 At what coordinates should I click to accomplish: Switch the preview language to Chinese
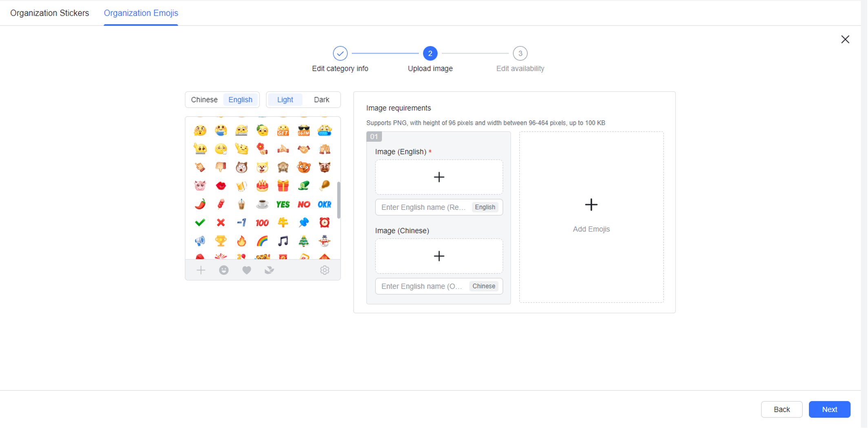[204, 99]
